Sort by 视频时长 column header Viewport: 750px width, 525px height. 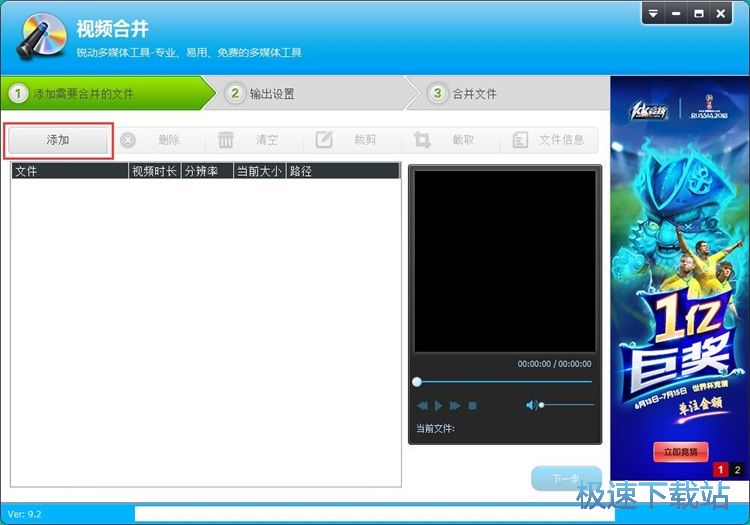[154, 171]
